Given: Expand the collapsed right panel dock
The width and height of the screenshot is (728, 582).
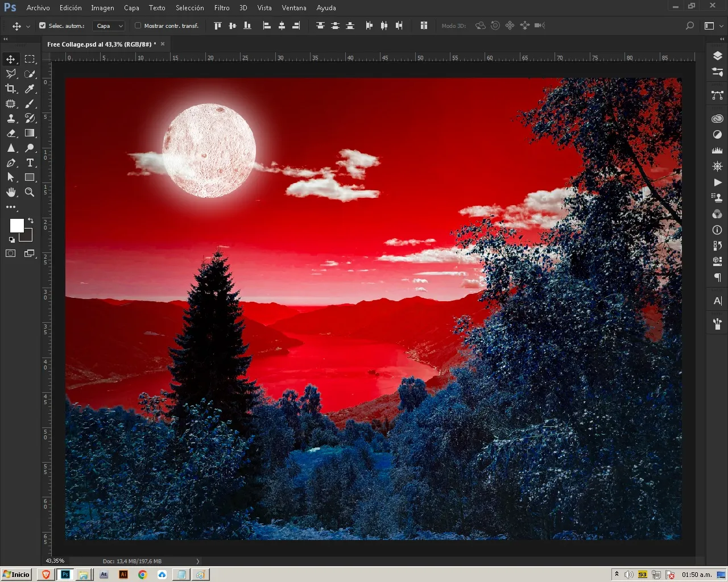Looking at the screenshot, I should pyautogui.click(x=722, y=39).
